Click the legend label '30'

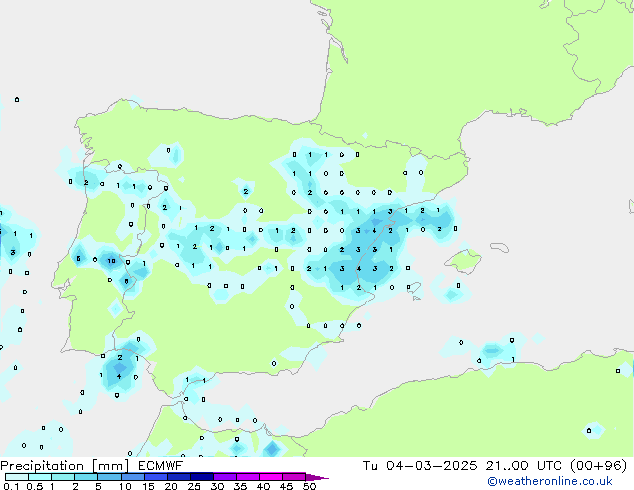217,486
